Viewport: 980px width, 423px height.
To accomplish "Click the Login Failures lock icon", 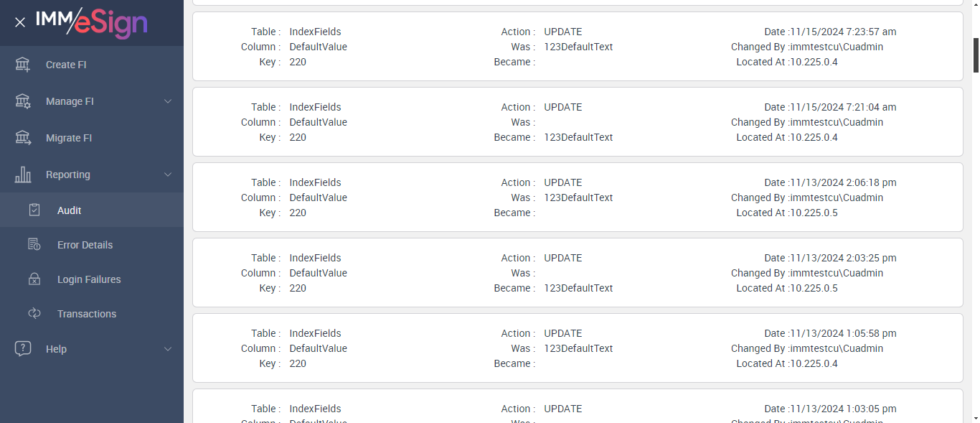I will [34, 279].
